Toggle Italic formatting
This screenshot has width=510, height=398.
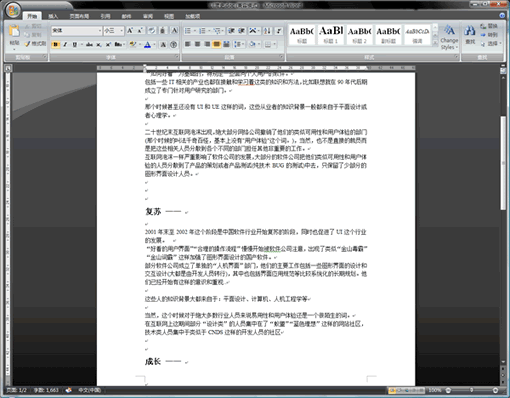(x=65, y=45)
